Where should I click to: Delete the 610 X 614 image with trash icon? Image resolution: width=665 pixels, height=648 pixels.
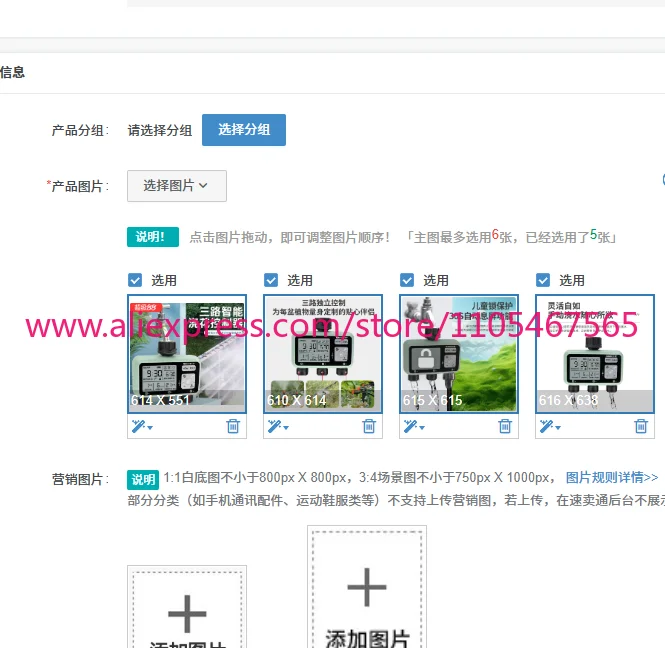tap(369, 426)
